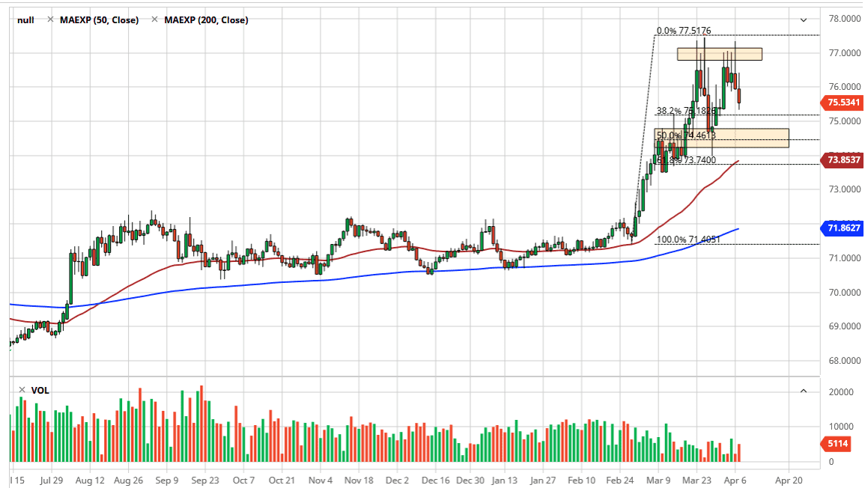Select the MAEXP (200, Close) legend text
This screenshot has height=488, width=868.
tap(206, 20)
